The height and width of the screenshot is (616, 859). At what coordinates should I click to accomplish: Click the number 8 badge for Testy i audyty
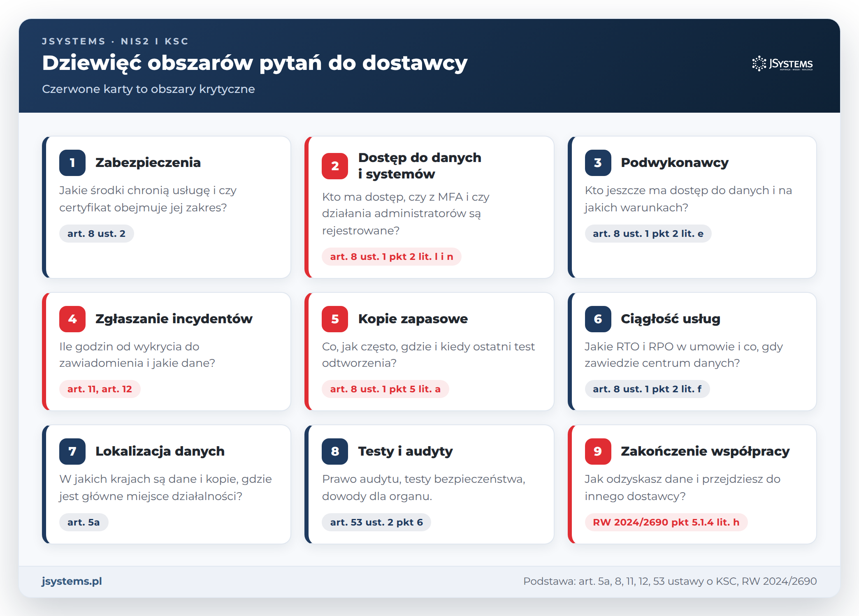tap(335, 451)
